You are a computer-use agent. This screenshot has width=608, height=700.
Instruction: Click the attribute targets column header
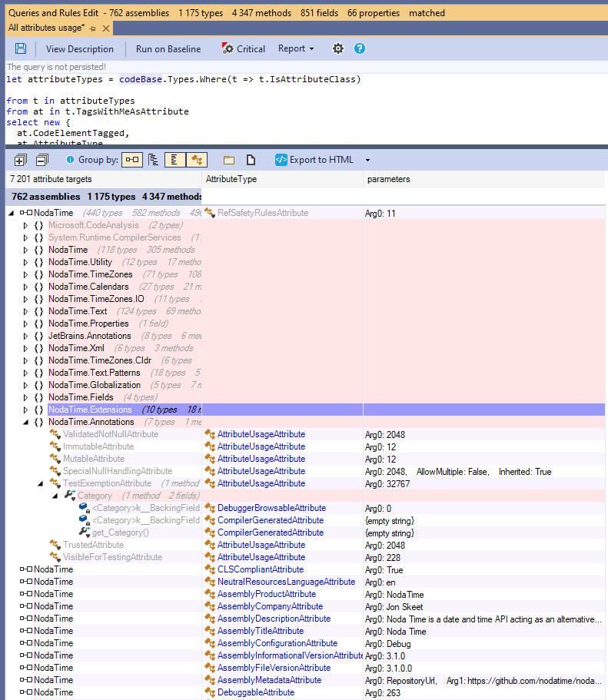coord(104,179)
